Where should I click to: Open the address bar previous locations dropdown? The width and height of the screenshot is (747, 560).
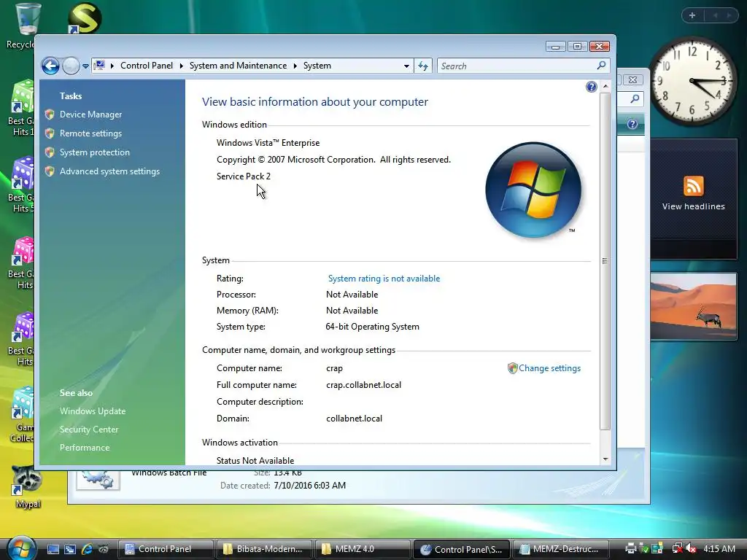(x=406, y=66)
